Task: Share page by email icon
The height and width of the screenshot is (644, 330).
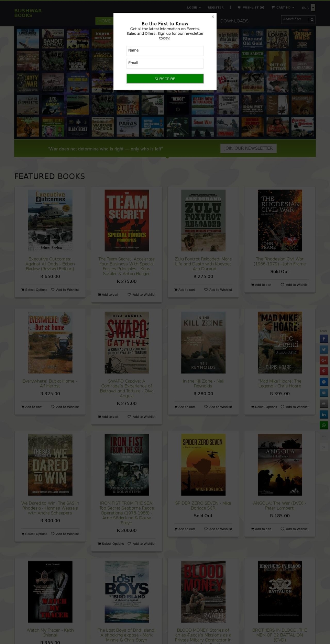Action: pos(324,393)
